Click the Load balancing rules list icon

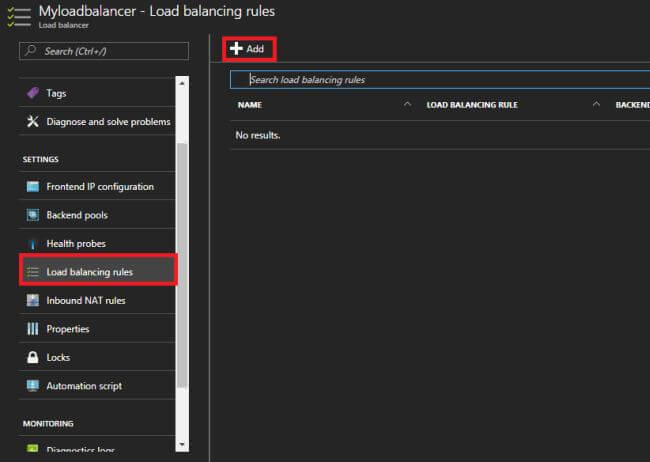point(33,272)
